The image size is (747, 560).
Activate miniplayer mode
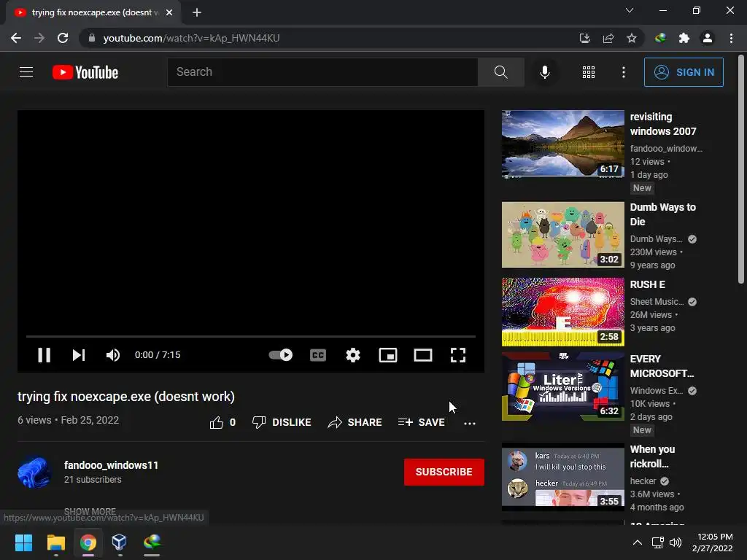(x=388, y=355)
